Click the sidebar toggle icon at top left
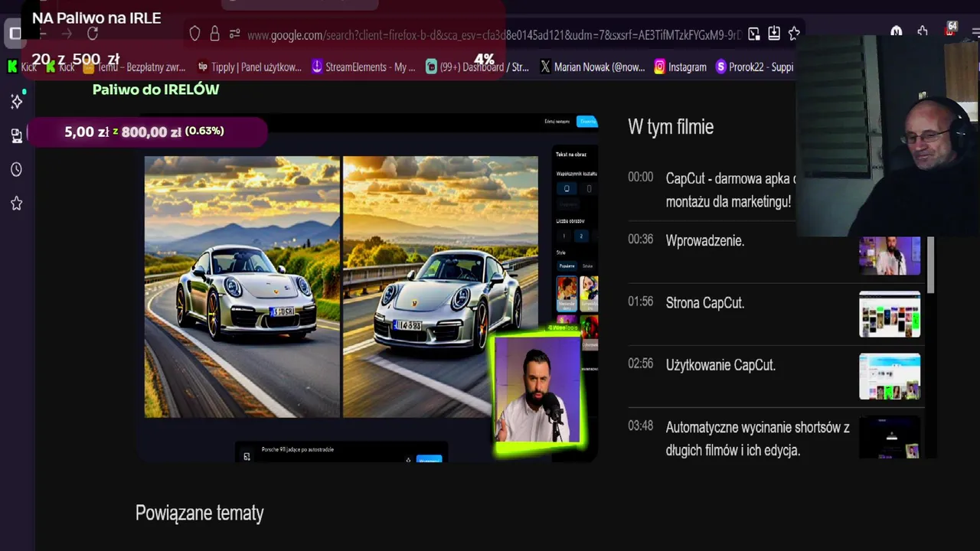This screenshot has width=980, height=551. coord(15,34)
